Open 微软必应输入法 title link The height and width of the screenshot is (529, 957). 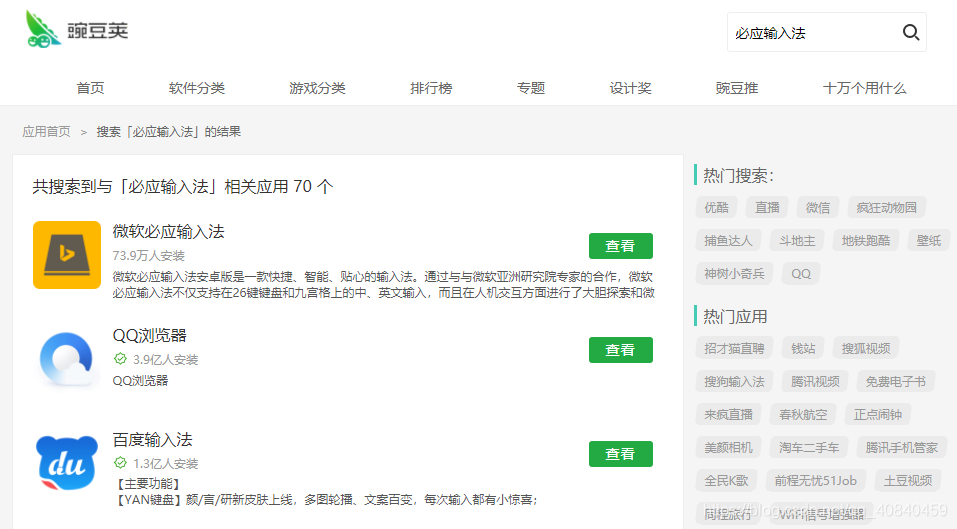click(168, 232)
